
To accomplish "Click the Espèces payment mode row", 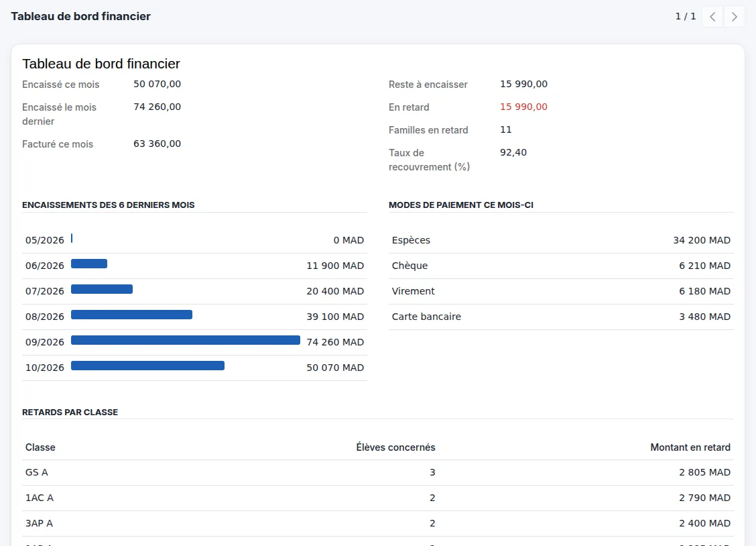I will [x=561, y=240].
